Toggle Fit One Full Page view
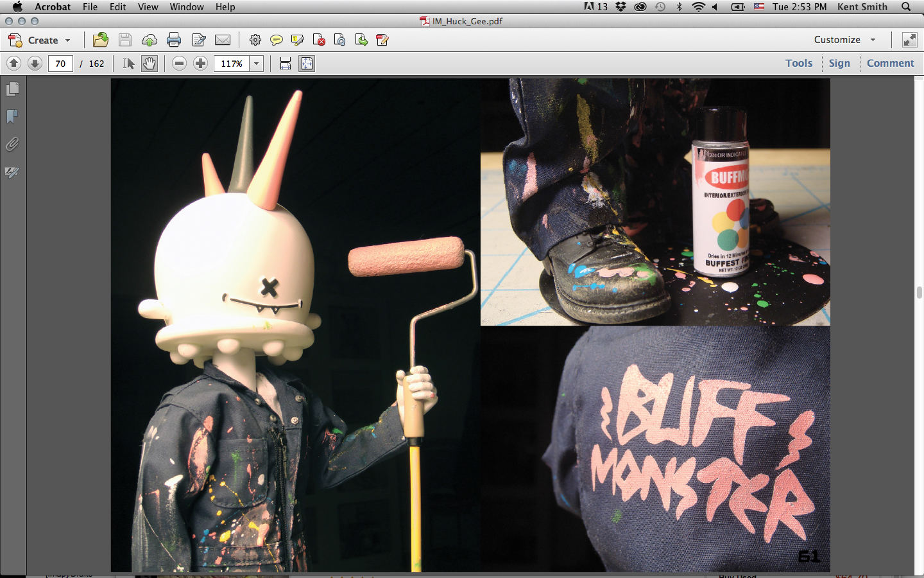The image size is (924, 578). pyautogui.click(x=307, y=64)
